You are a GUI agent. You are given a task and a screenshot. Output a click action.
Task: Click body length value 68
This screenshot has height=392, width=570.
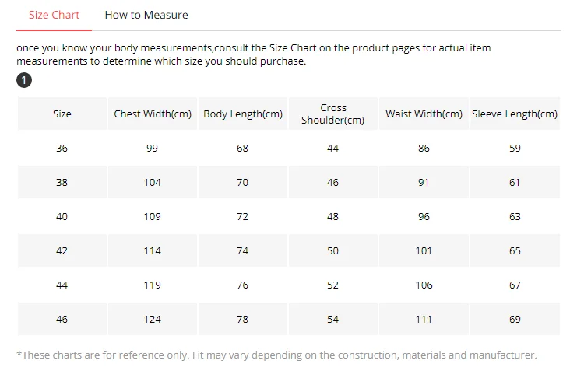coord(242,148)
